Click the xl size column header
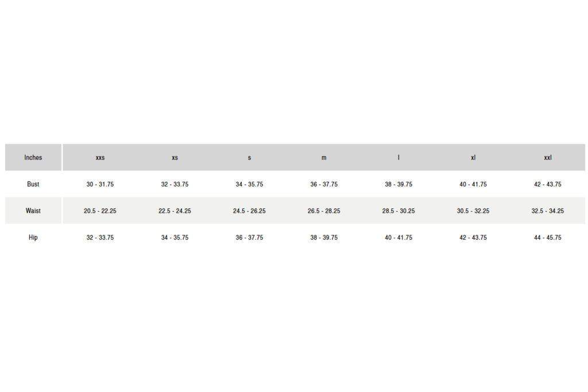 (473, 158)
